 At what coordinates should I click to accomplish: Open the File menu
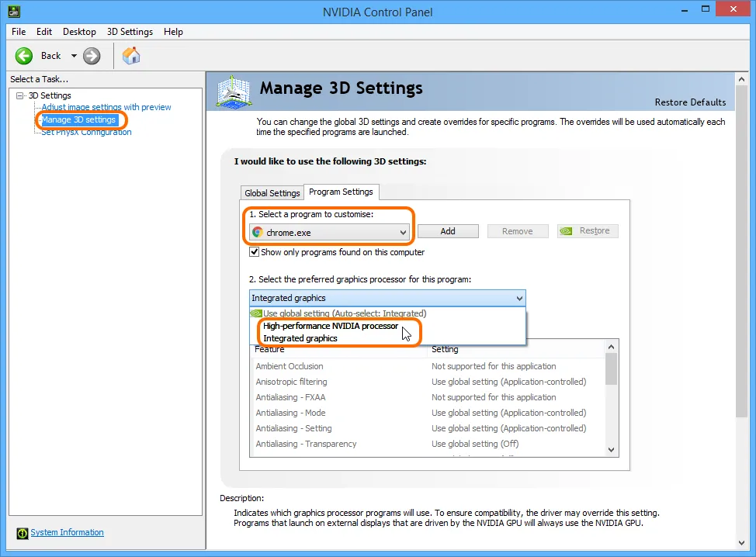click(19, 32)
